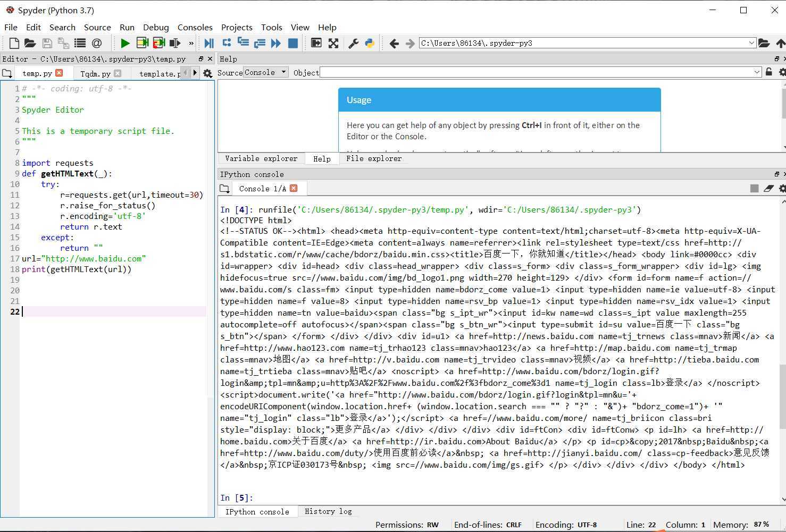Screen dimensions: 786x532
Task: Switch to the template editor tab
Action: (x=160, y=73)
